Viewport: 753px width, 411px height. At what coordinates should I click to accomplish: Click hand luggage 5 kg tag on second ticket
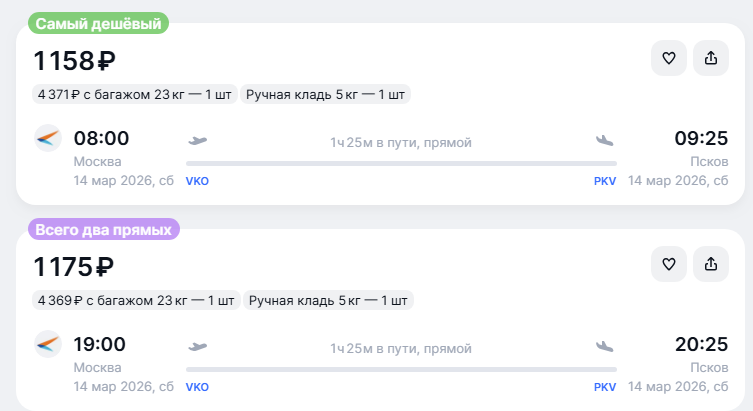tap(329, 300)
